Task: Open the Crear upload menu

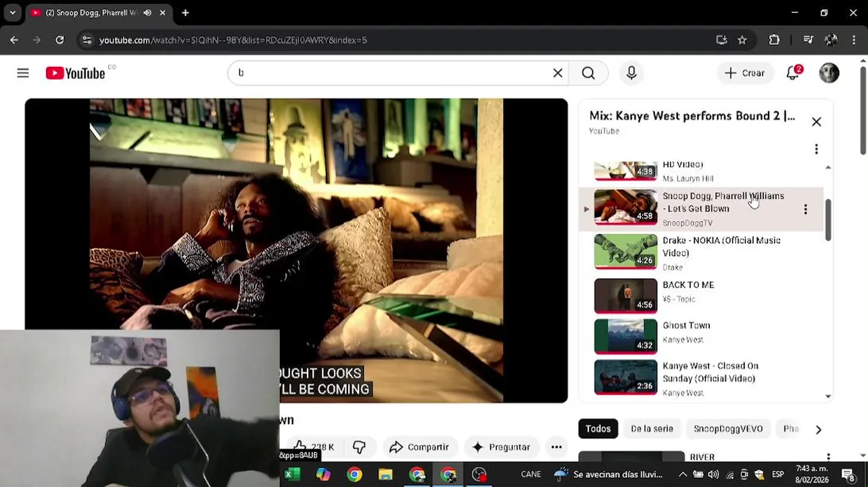Action: tap(745, 73)
